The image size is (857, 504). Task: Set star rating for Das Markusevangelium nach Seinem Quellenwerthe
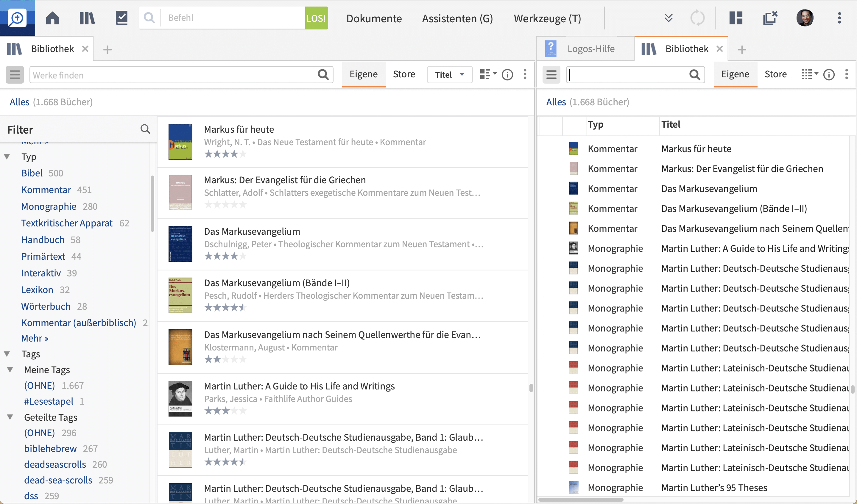pos(225,359)
